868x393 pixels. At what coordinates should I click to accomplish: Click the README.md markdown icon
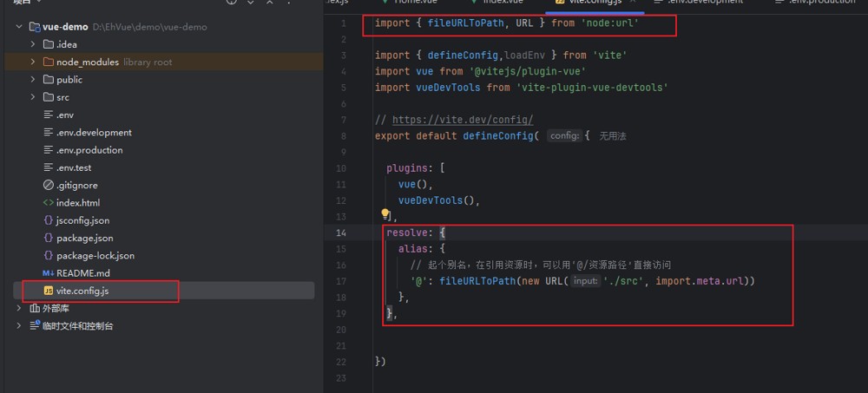48,273
